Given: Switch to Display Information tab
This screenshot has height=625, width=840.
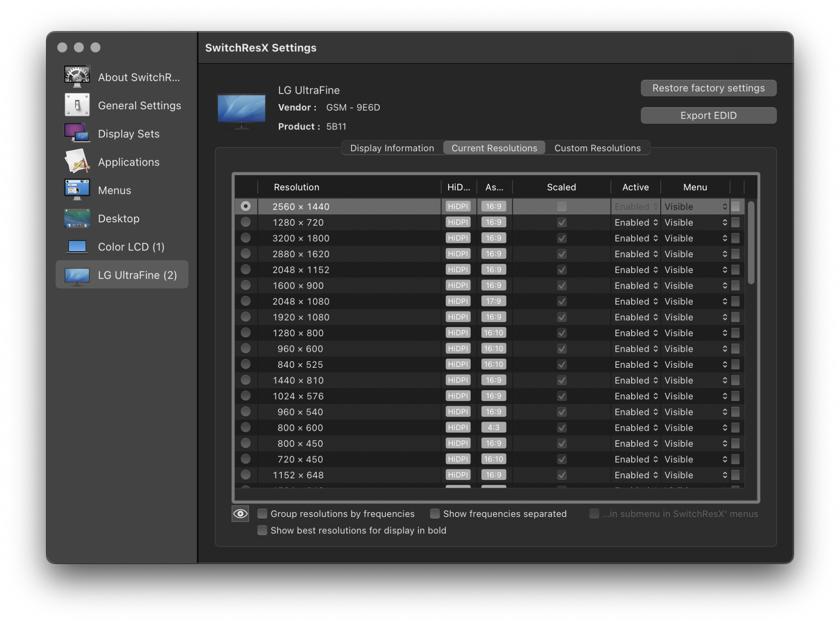Looking at the screenshot, I should 392,148.
